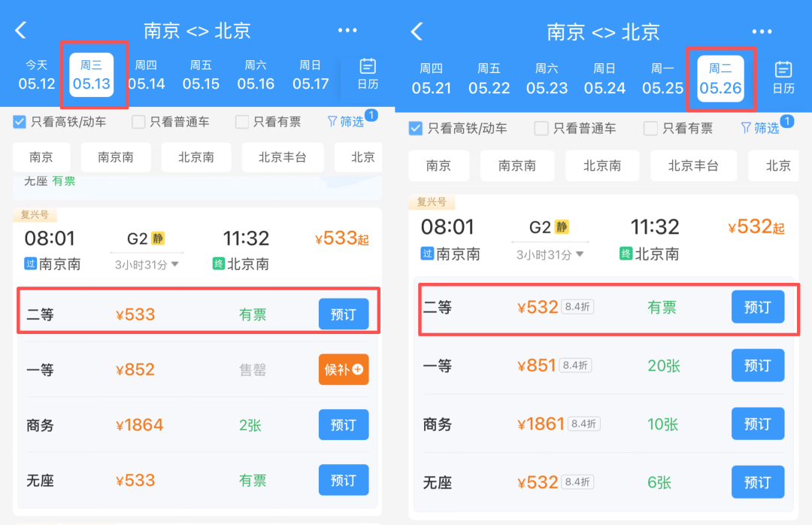812x525 pixels.
Task: Select date tab 周一 05.25
Action: click(662, 79)
